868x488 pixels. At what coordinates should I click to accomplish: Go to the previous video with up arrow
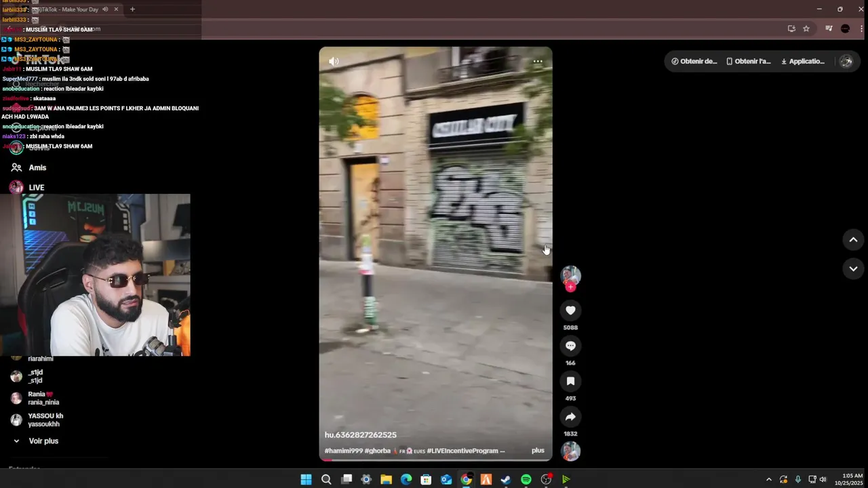pos(853,239)
